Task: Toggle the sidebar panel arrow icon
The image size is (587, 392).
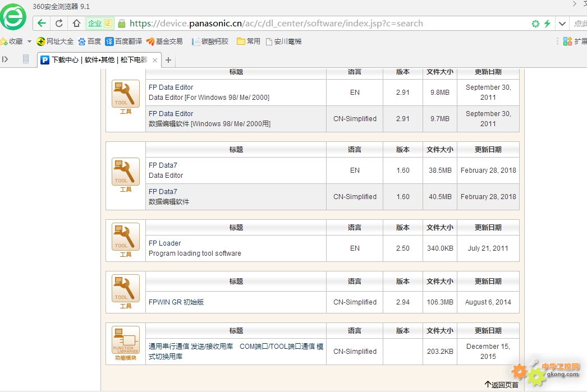Action: pyautogui.click(x=5, y=59)
